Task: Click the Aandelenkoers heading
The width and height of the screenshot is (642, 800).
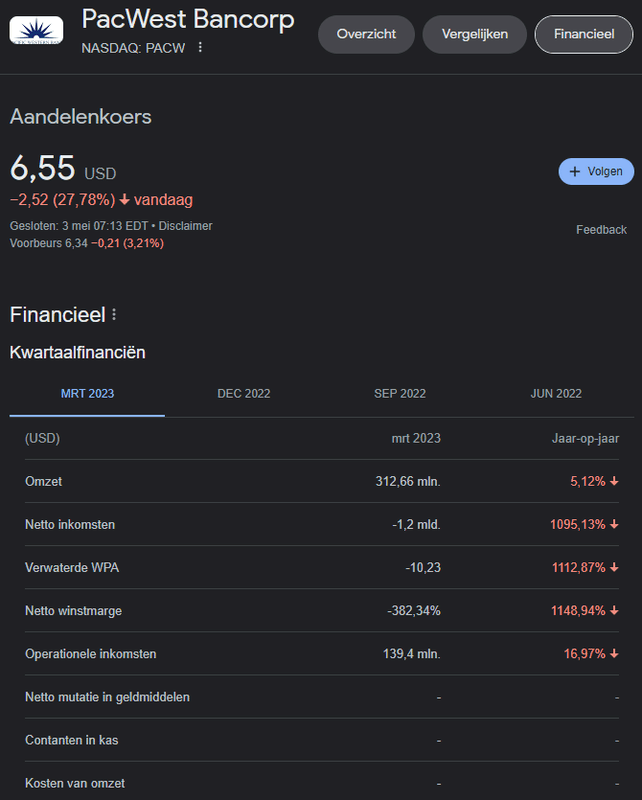Action: click(81, 117)
